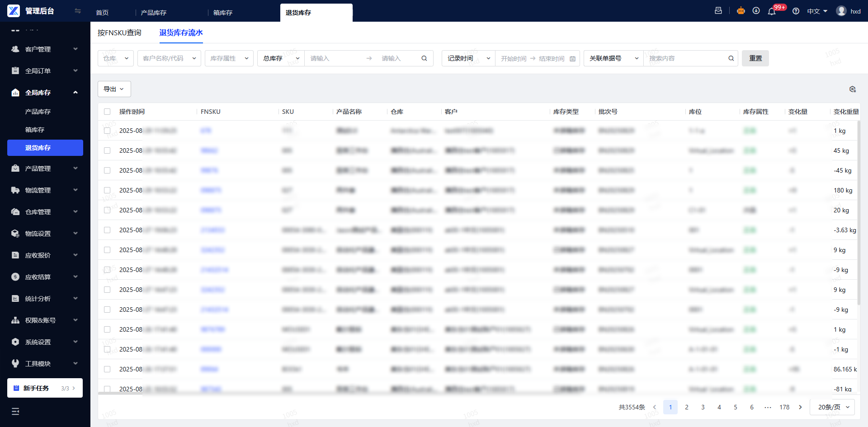Go to page 2 in pagination
The image size is (868, 427).
[x=687, y=407]
